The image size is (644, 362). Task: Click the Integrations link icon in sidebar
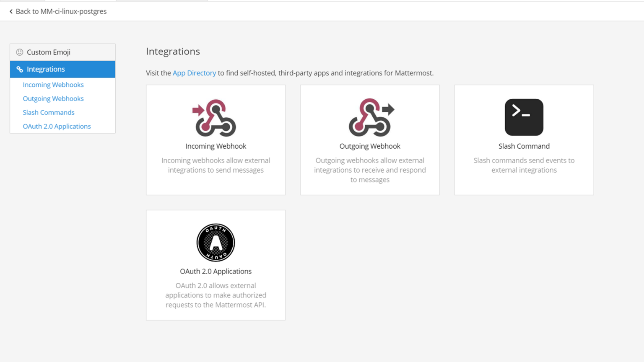click(x=20, y=70)
